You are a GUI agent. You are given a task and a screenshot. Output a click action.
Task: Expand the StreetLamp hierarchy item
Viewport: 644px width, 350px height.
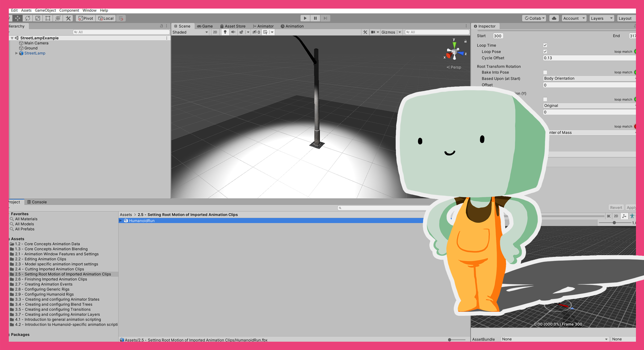pos(17,53)
